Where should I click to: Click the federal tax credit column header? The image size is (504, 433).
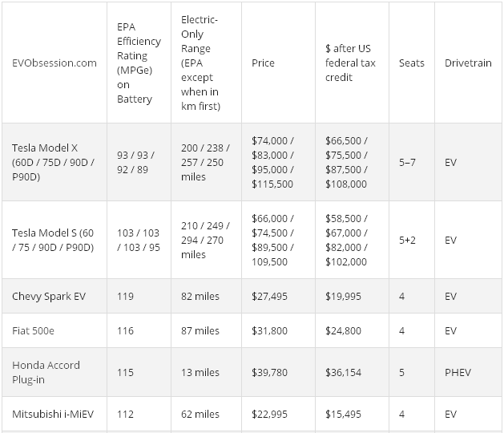pyautogui.click(x=350, y=63)
